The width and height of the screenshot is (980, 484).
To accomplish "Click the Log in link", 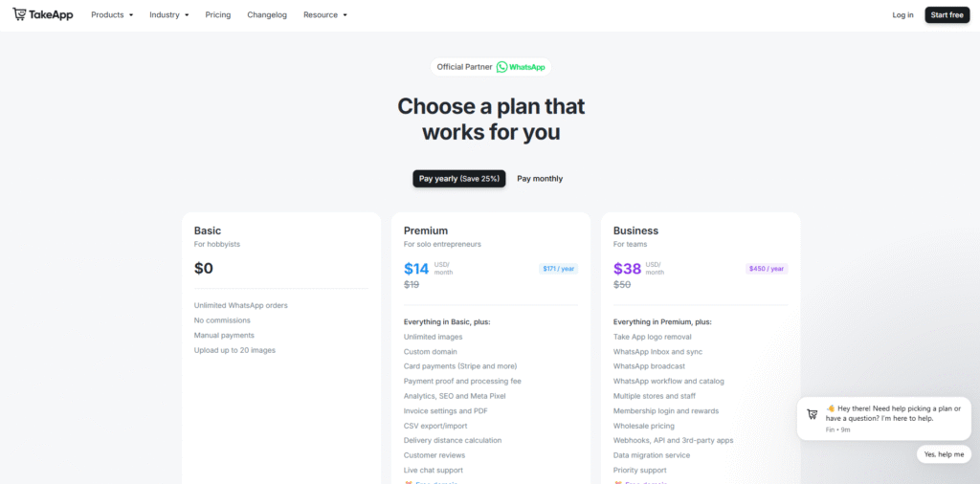I will pos(902,15).
